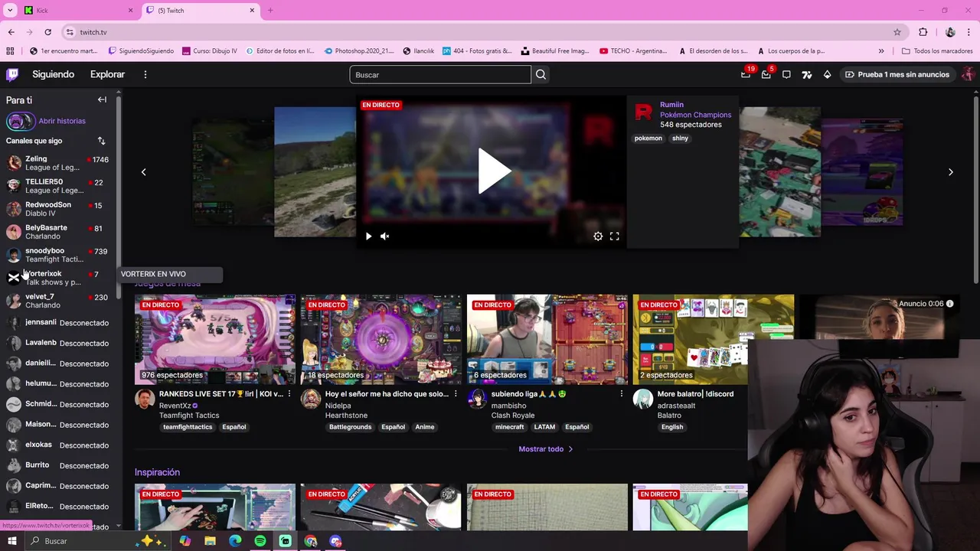Viewport: 980px width, 551px height.
Task: Open the Windows Start menu
Action: tap(11, 541)
